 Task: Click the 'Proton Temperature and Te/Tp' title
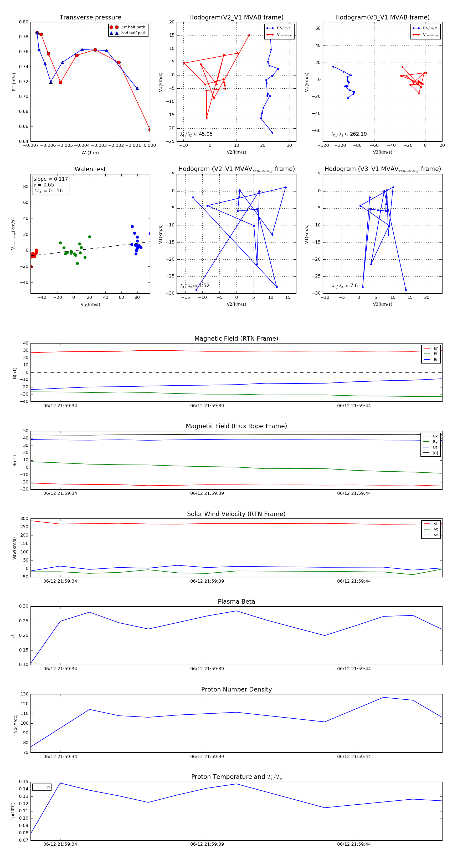click(x=236, y=777)
